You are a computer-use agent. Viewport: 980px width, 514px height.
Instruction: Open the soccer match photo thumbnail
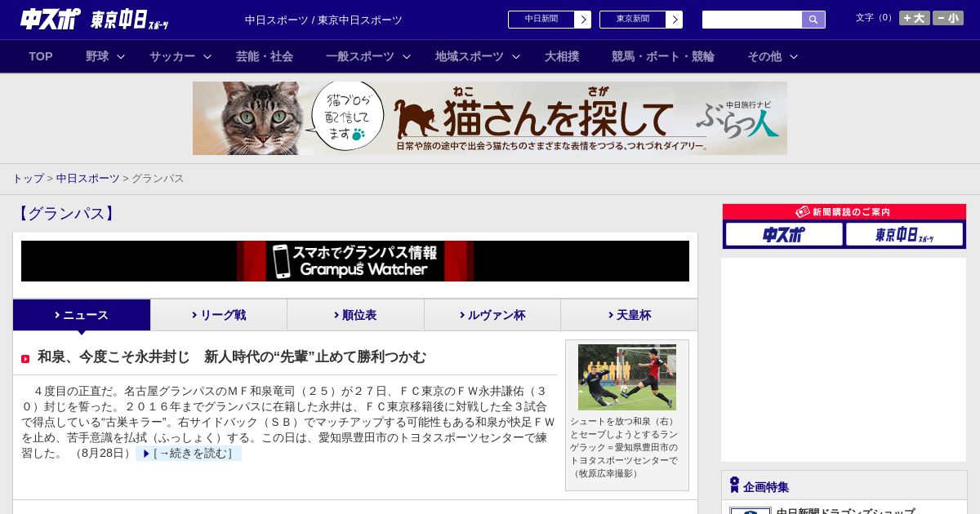[627, 377]
